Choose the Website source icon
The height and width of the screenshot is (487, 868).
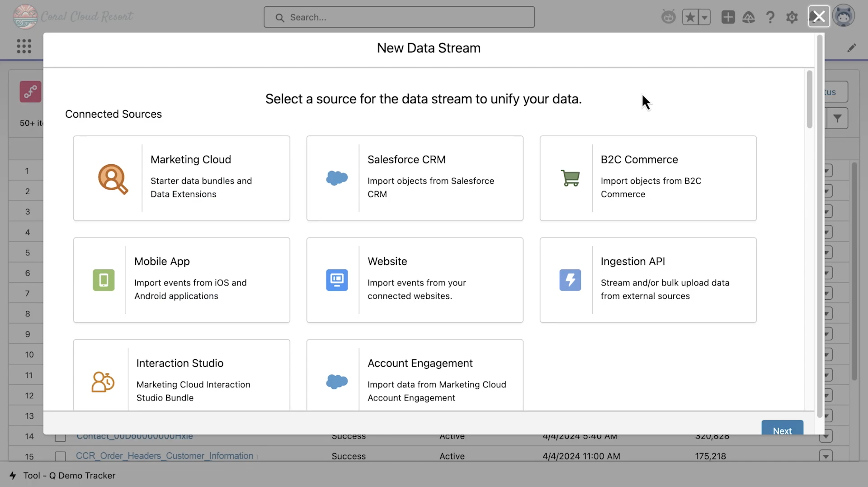point(337,280)
